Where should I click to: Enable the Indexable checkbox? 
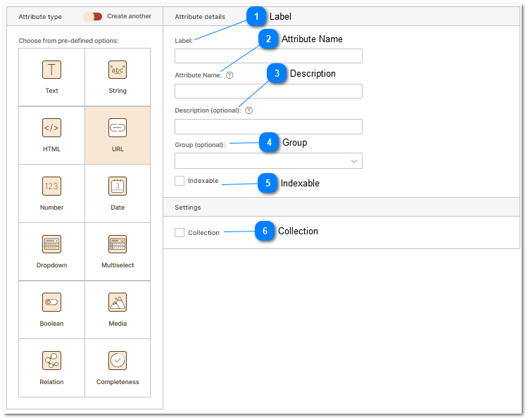click(180, 181)
